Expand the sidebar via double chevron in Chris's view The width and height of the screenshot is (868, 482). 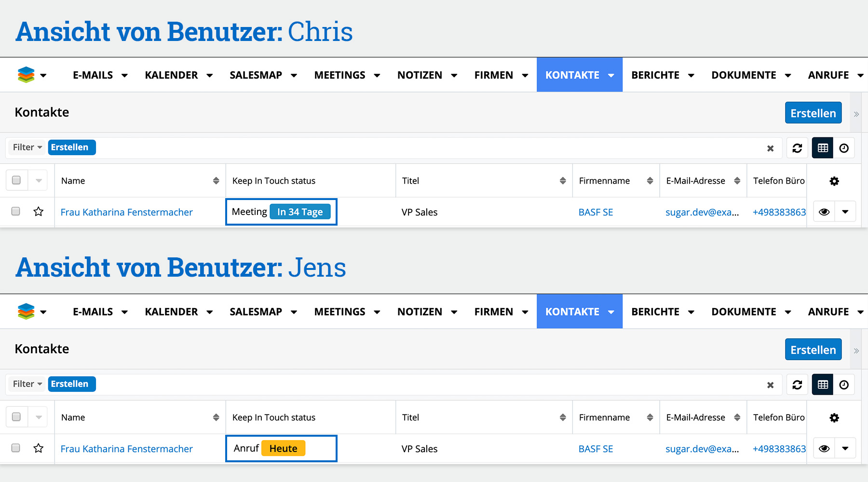856,114
